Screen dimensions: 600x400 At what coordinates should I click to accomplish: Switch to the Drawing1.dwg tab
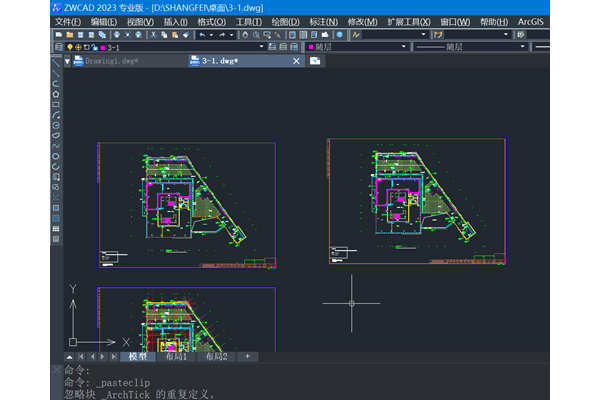click(x=110, y=61)
